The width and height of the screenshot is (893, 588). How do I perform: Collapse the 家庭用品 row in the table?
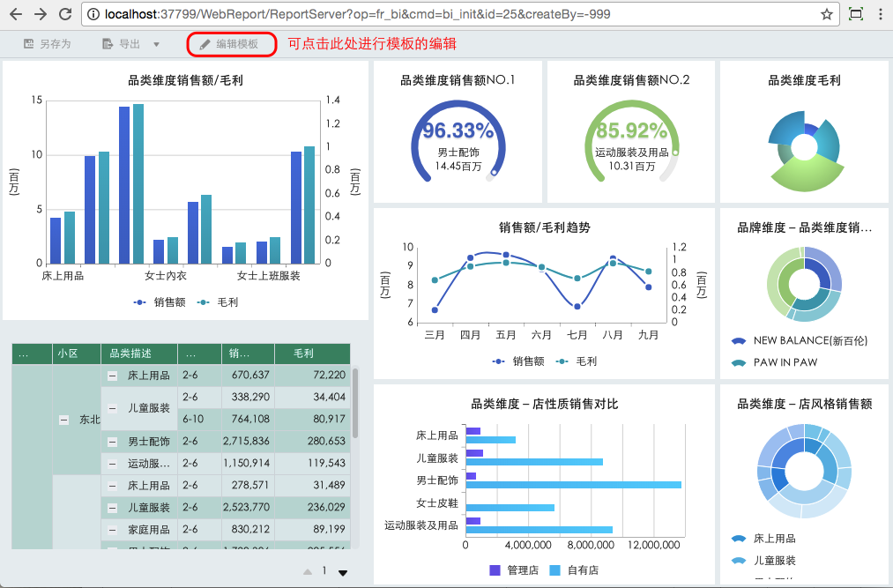[x=113, y=530]
